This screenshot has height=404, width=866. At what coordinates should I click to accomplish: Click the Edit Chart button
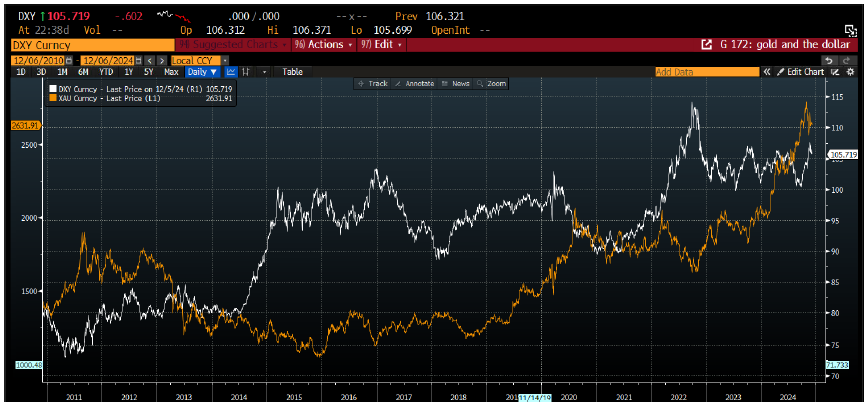click(x=803, y=72)
